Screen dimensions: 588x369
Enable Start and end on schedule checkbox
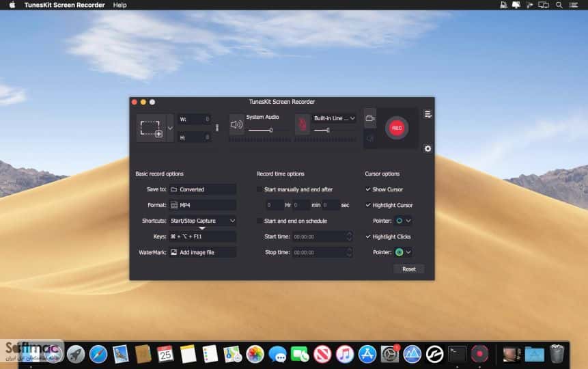pos(259,221)
